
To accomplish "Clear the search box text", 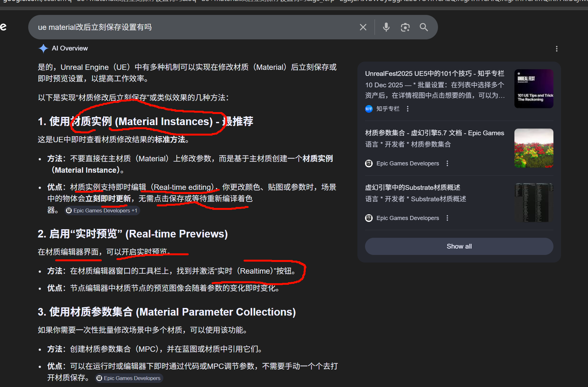I will (363, 27).
